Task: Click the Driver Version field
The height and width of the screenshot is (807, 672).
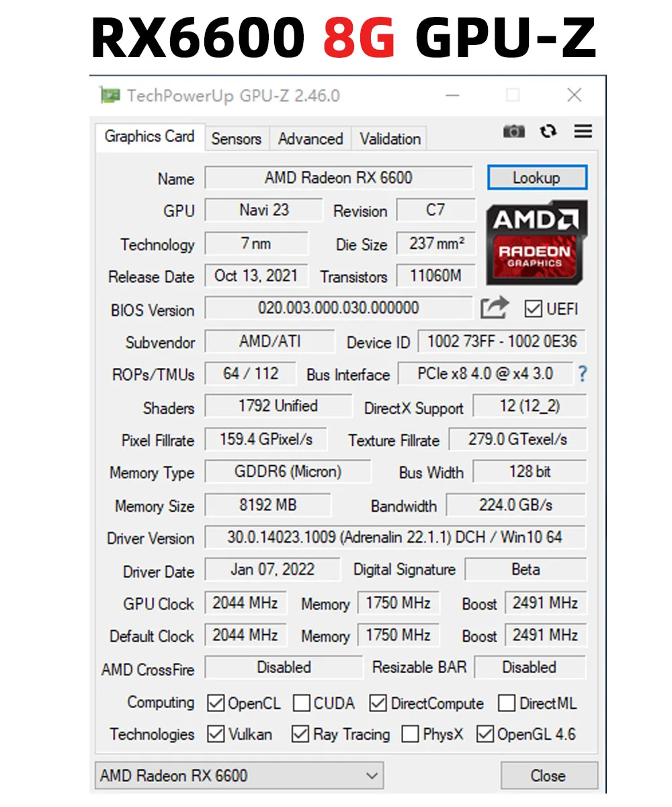Action: (395, 537)
